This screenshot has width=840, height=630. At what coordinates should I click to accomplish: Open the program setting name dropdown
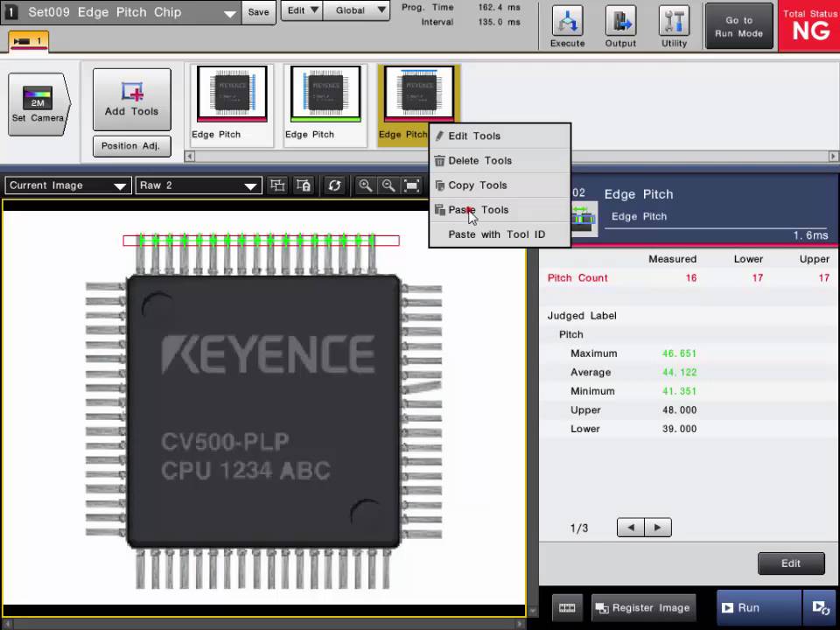pos(230,13)
